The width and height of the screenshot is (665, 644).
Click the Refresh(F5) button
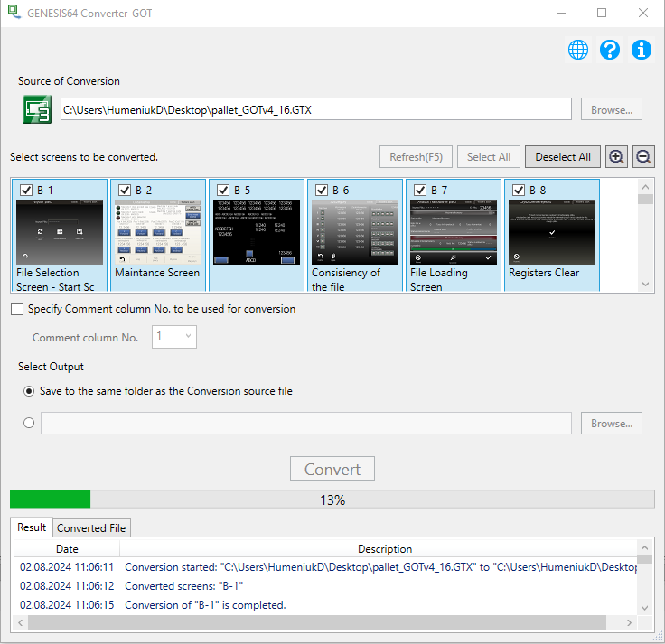(416, 157)
